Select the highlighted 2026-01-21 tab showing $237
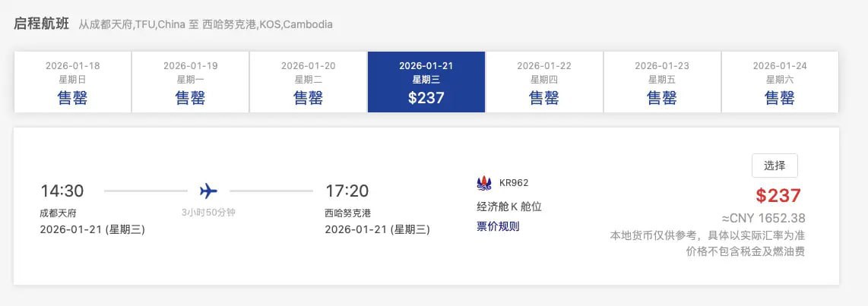 tap(426, 82)
